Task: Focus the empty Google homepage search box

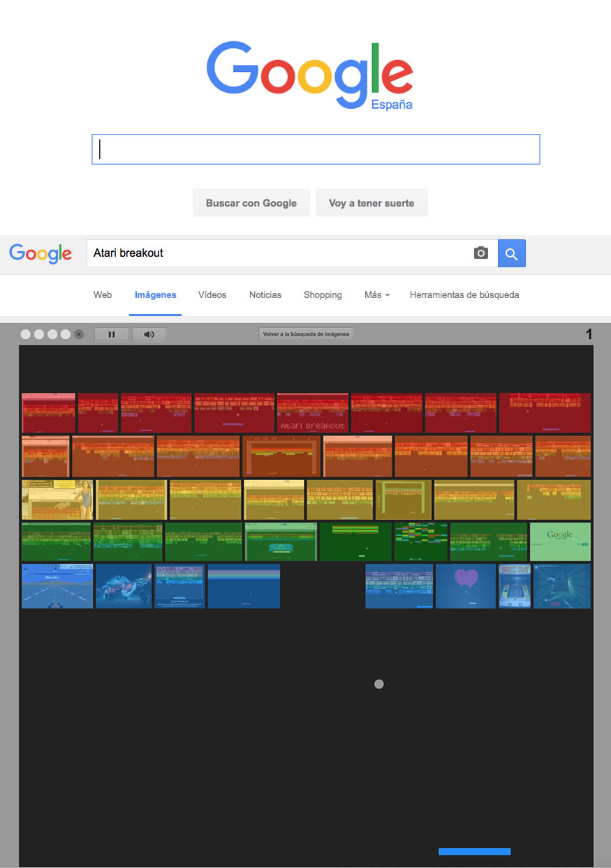Action: [316, 149]
